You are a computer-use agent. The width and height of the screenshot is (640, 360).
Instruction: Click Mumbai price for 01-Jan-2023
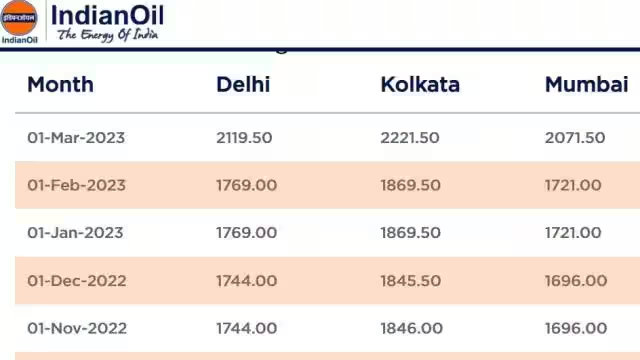(x=573, y=233)
